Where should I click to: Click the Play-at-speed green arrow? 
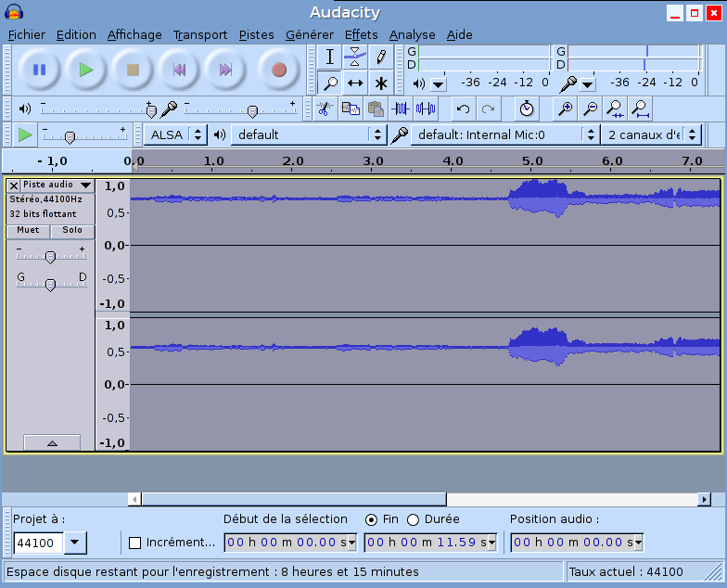(24, 135)
